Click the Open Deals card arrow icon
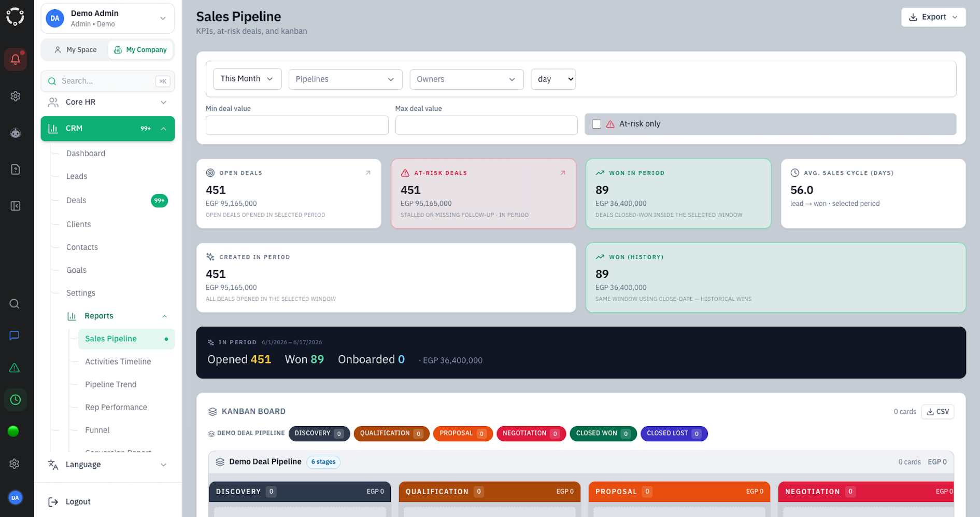The width and height of the screenshot is (980, 517). click(x=368, y=173)
